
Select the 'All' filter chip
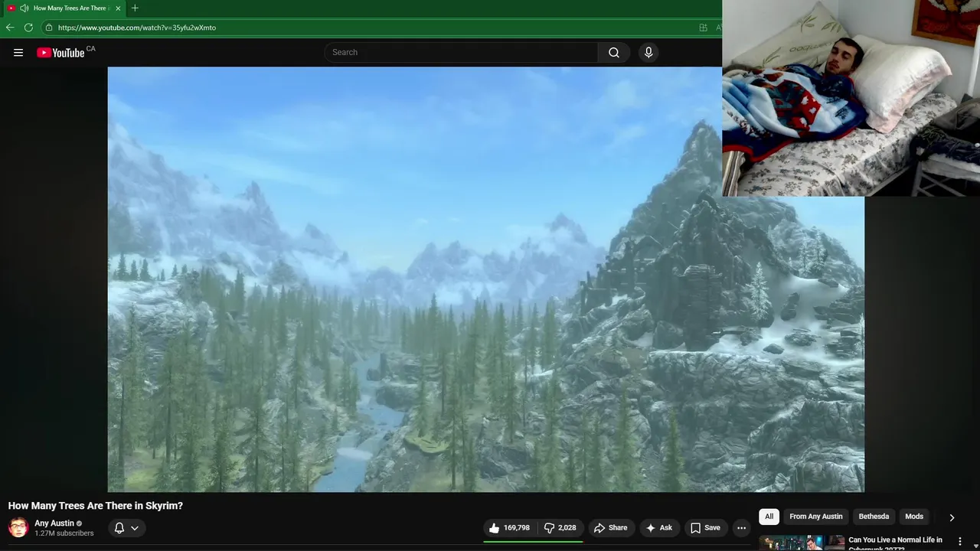[x=769, y=517]
